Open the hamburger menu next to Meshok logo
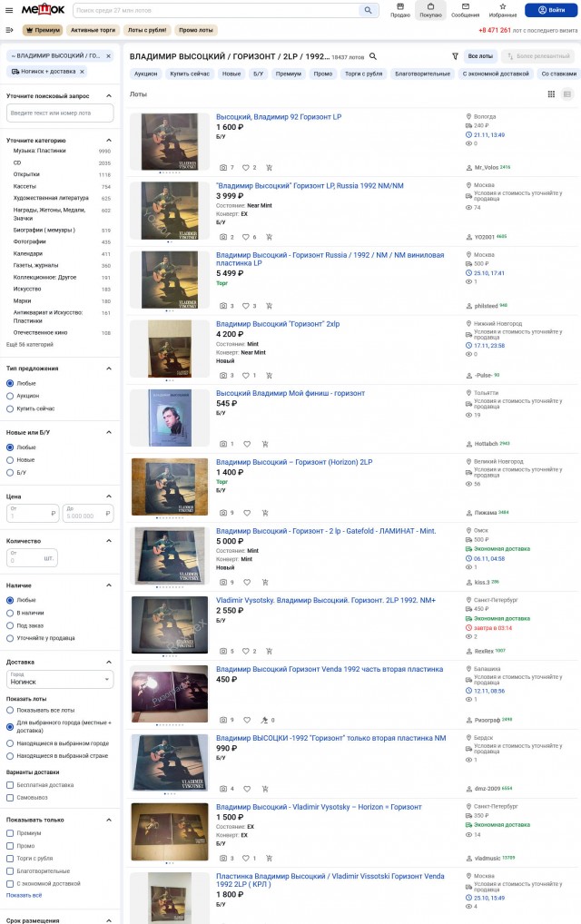This screenshot has height=924, width=581. click(x=9, y=10)
